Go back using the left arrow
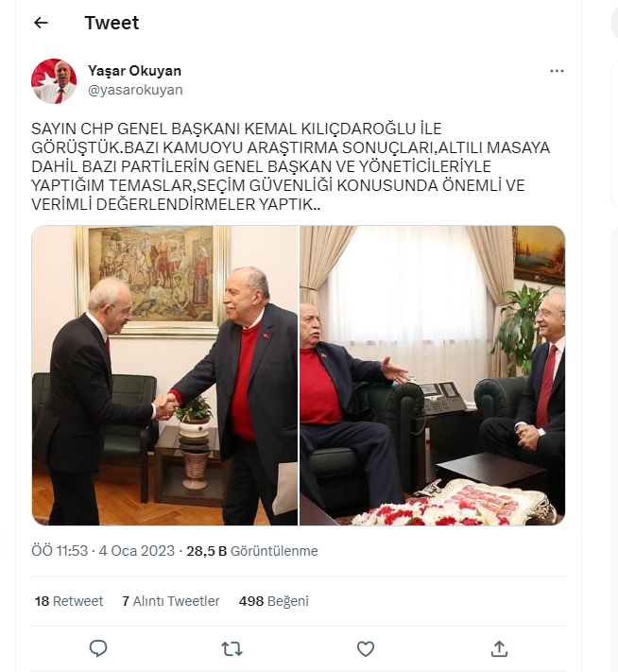This screenshot has width=618, height=672. click(x=41, y=23)
